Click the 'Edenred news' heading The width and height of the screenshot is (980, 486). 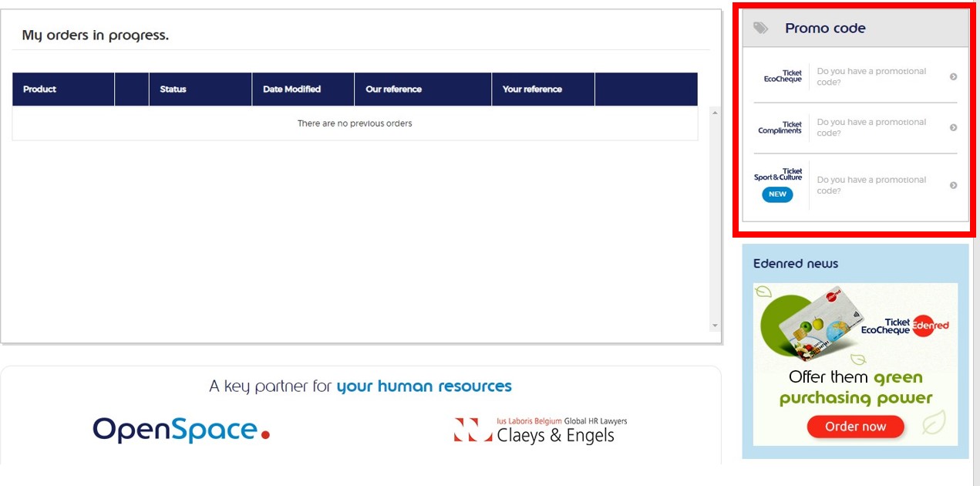[x=796, y=264]
